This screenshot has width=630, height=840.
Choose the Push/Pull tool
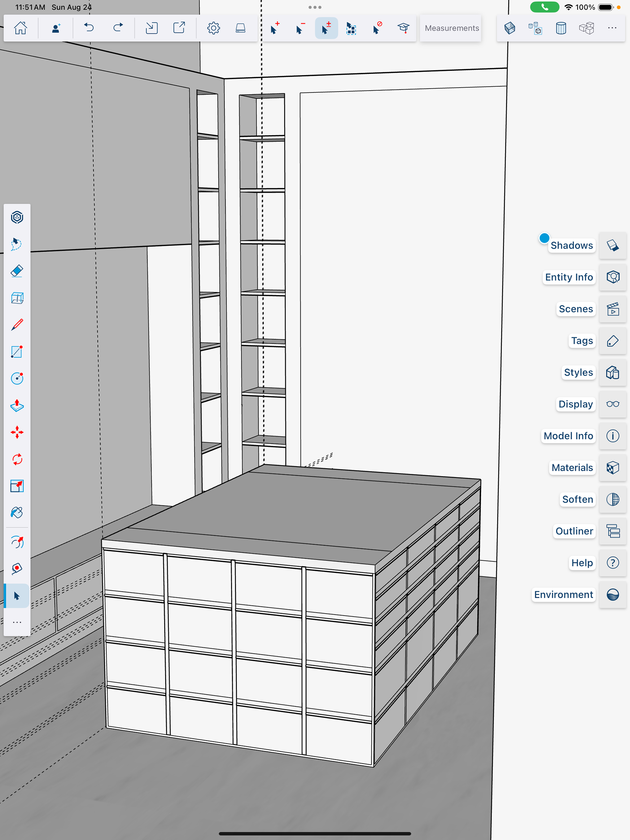[x=17, y=406]
